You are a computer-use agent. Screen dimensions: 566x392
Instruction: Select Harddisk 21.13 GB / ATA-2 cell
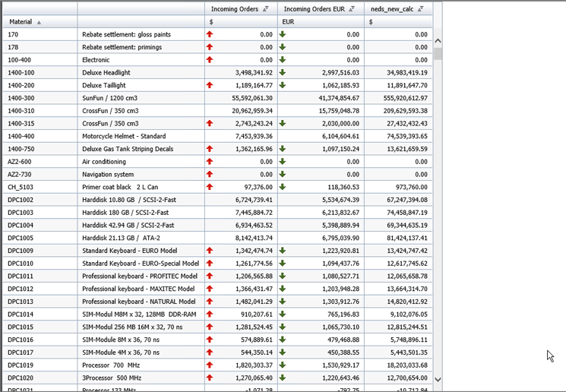[141, 238]
